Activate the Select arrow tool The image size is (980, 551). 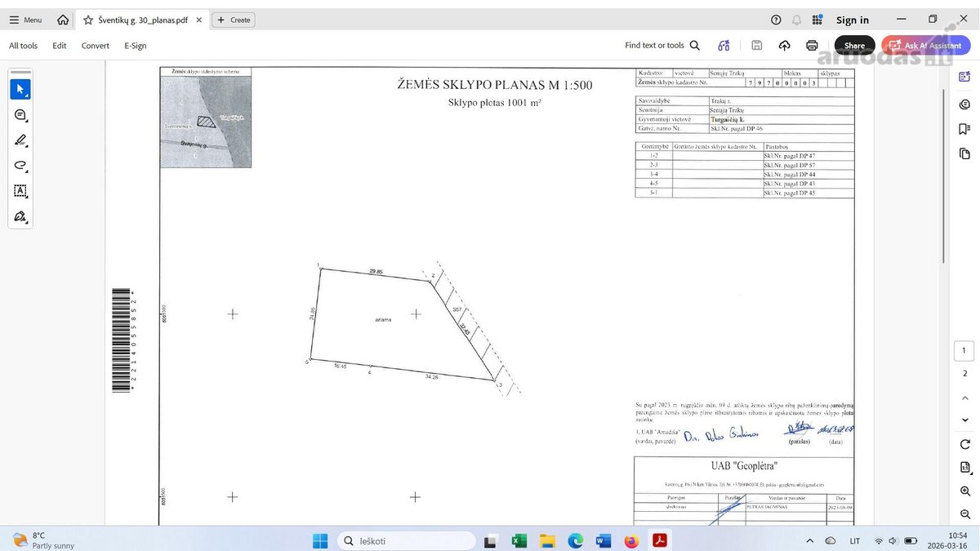coord(20,89)
